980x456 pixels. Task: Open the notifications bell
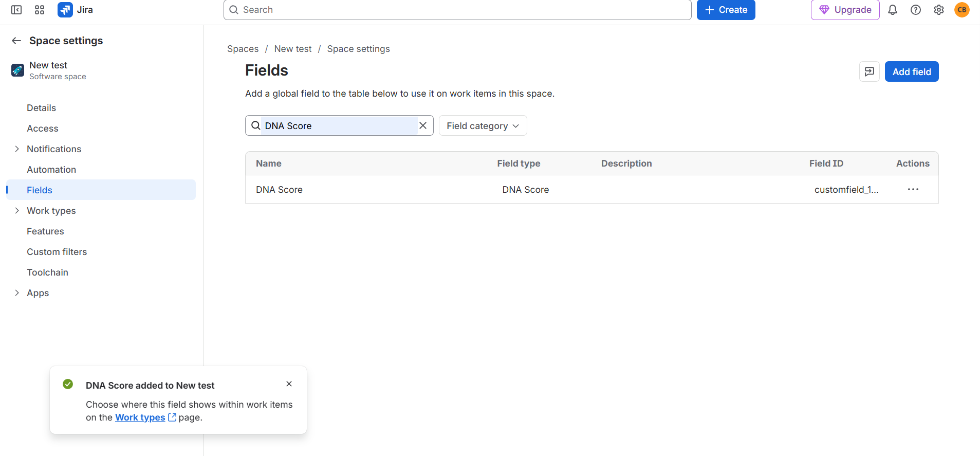click(893, 10)
